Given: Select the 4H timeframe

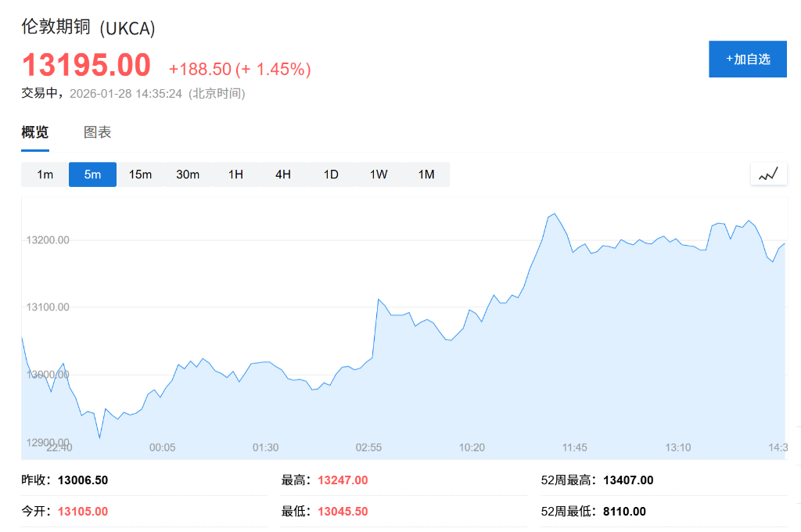Looking at the screenshot, I should click(282, 174).
